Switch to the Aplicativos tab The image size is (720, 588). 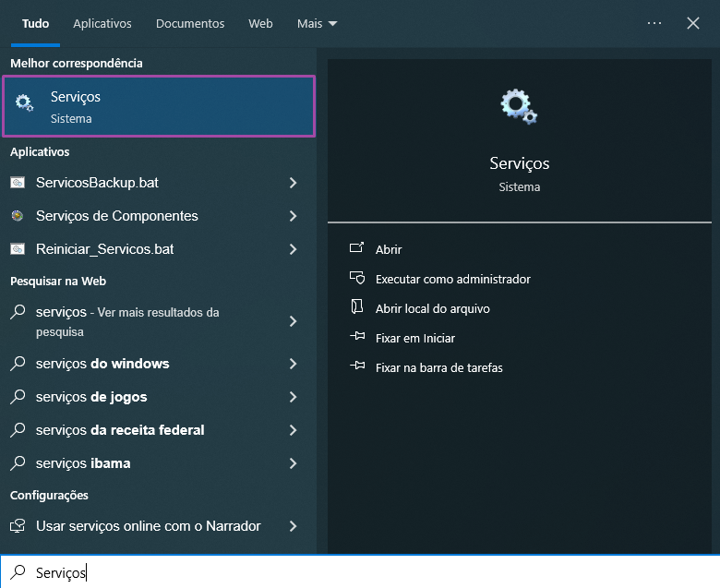point(102,23)
